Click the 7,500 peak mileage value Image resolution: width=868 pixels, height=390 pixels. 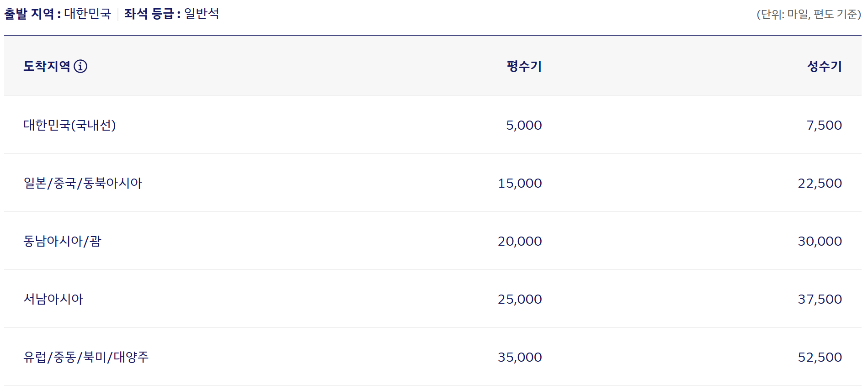click(x=824, y=125)
